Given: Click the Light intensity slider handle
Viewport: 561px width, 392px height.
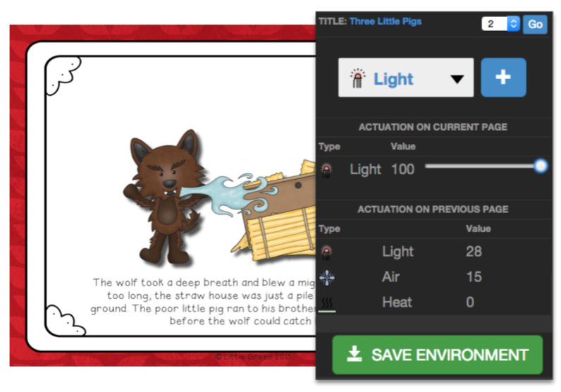Looking at the screenshot, I should point(541,166).
